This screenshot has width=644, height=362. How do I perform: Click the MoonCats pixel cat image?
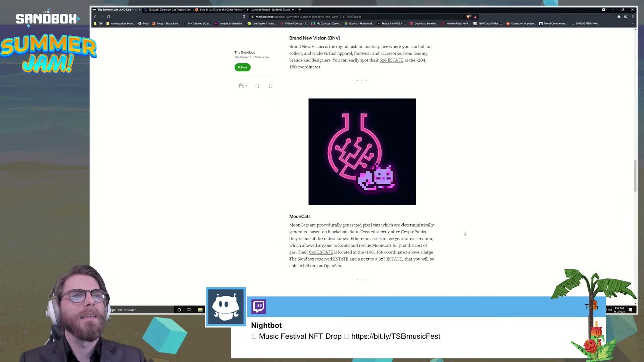362,152
